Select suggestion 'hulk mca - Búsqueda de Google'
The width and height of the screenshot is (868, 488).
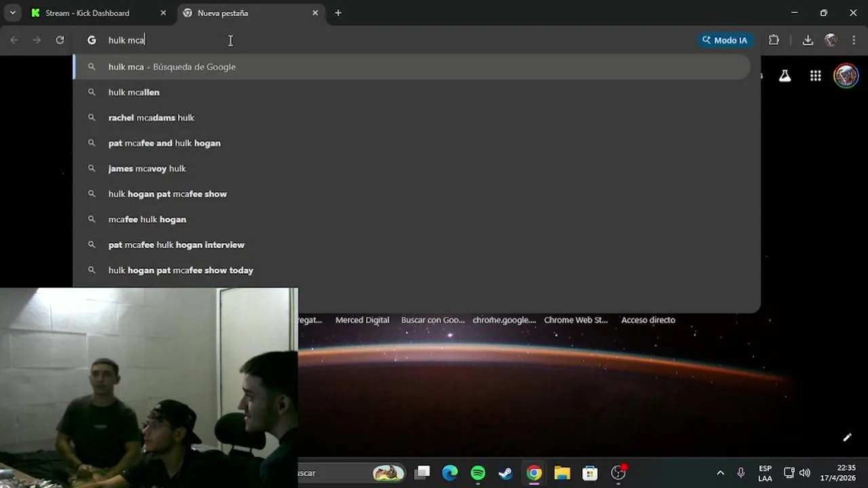412,66
